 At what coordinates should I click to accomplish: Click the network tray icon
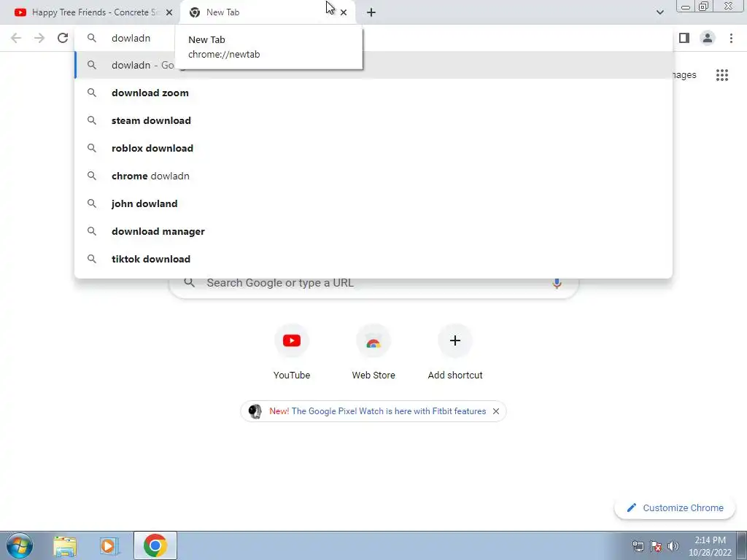[638, 546]
